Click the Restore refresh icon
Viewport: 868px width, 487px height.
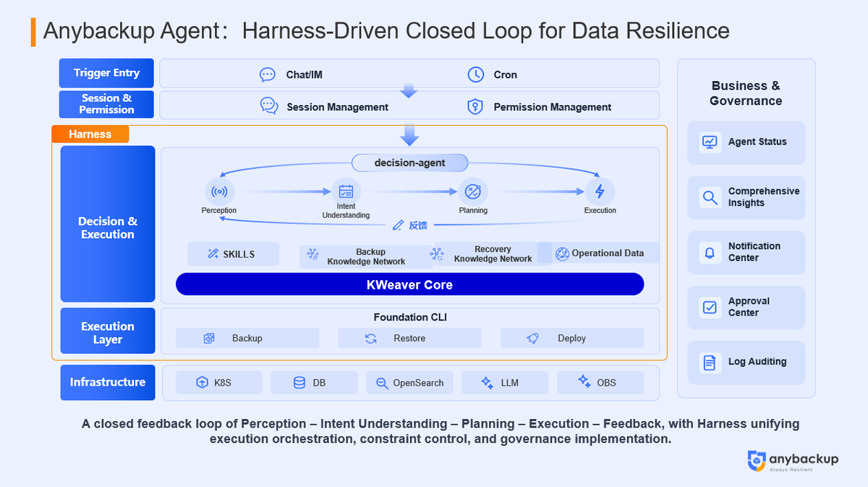(x=371, y=338)
